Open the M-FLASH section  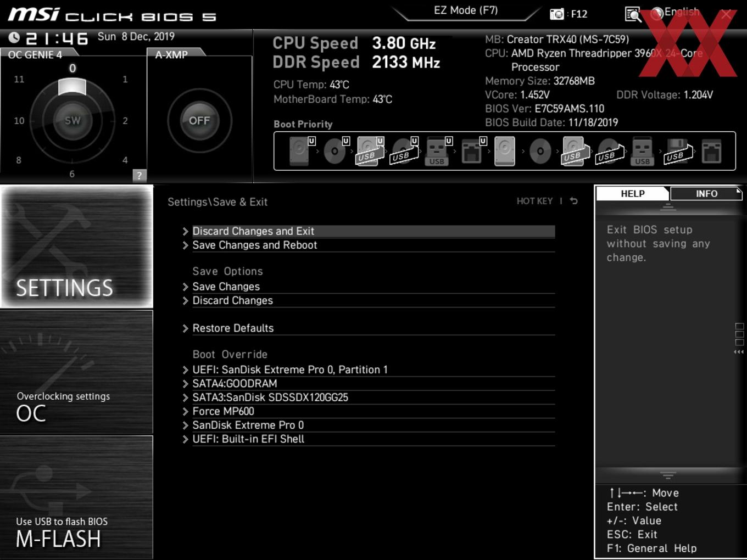(76, 497)
